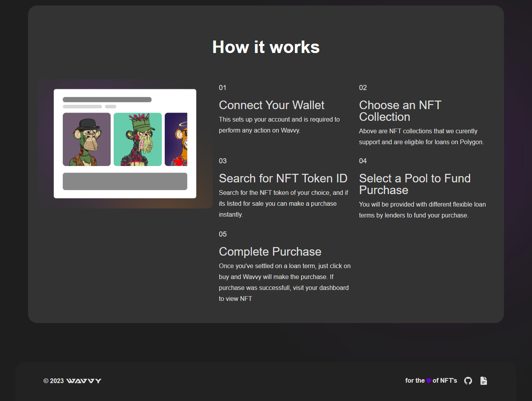
Task: Open the GitHub repository icon in footer
Action: 468,380
